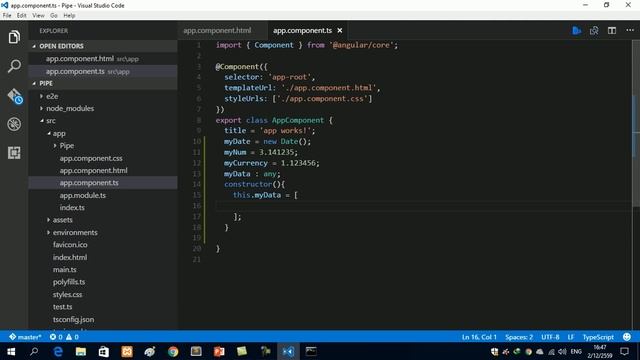Open Google Chrome from the taskbar
This screenshot has height=360, width=640.
click(x=173, y=351)
